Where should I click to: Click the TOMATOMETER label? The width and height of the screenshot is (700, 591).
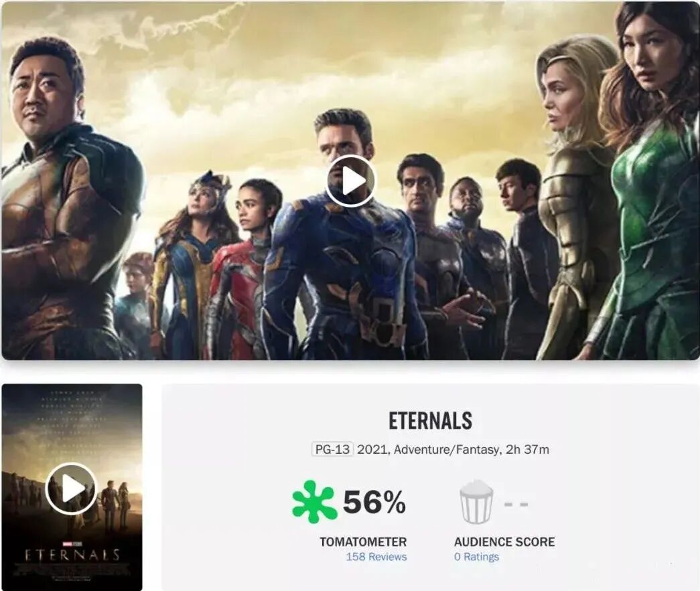click(363, 542)
